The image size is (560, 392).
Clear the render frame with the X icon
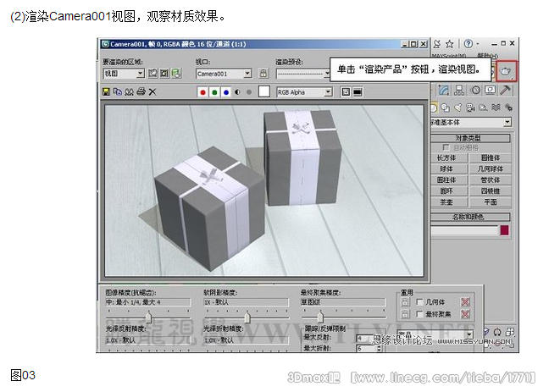tap(152, 91)
